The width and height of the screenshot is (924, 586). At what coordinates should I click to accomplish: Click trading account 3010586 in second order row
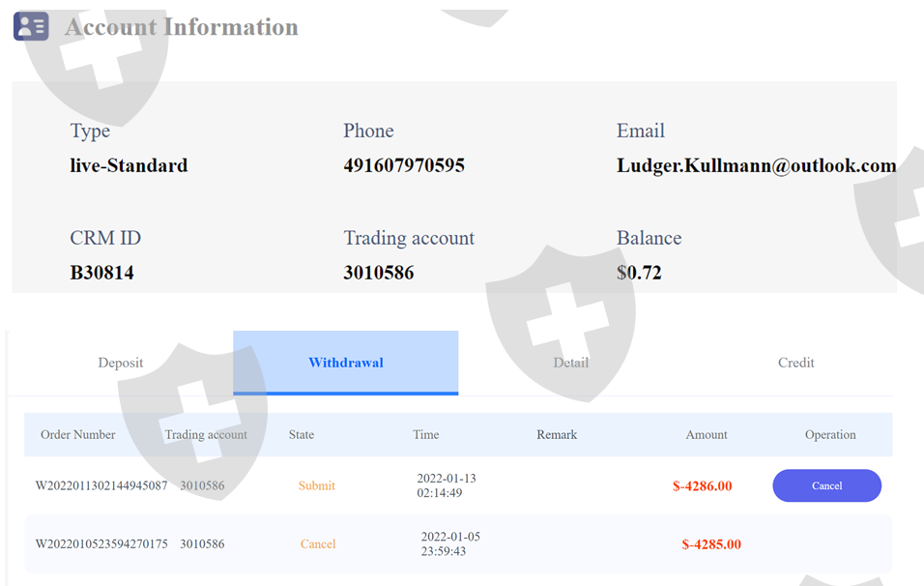click(x=202, y=543)
